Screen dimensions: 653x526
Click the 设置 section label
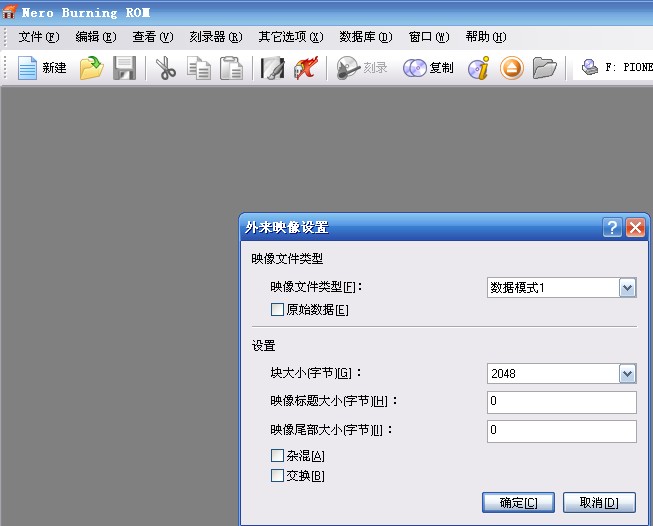[x=264, y=346]
